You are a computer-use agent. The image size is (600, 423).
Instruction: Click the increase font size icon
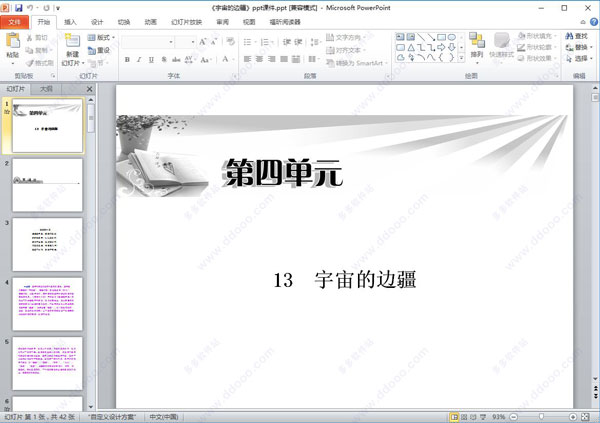[203, 42]
